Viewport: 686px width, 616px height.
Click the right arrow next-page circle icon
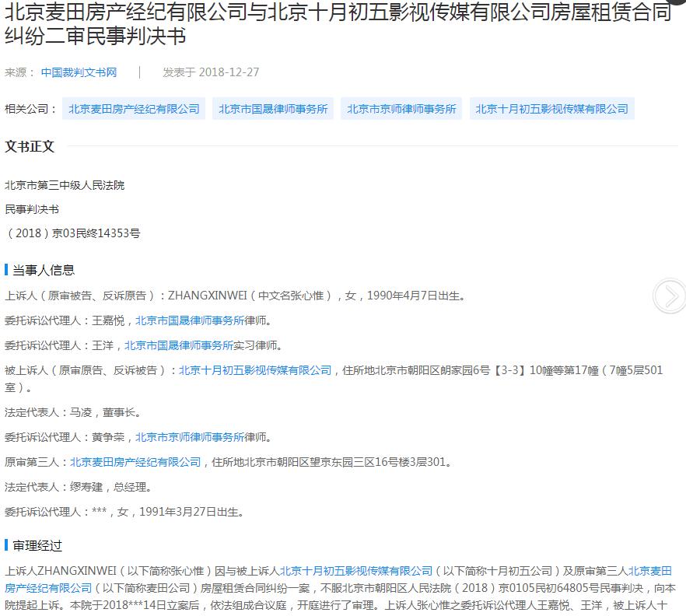(x=670, y=296)
